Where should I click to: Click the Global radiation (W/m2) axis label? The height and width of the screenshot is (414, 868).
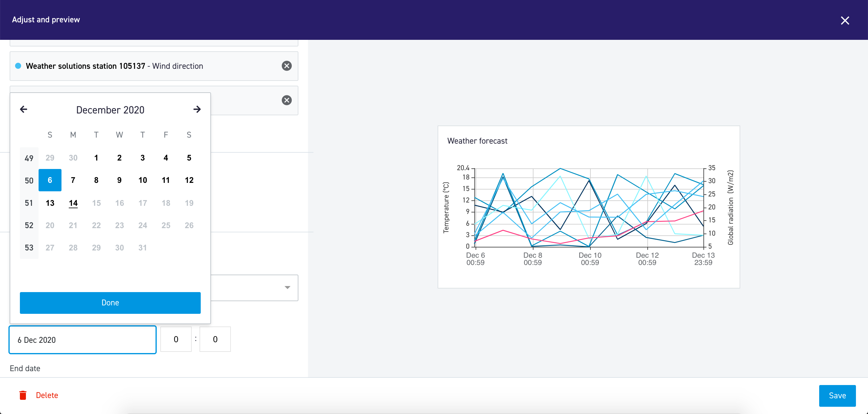click(x=730, y=208)
